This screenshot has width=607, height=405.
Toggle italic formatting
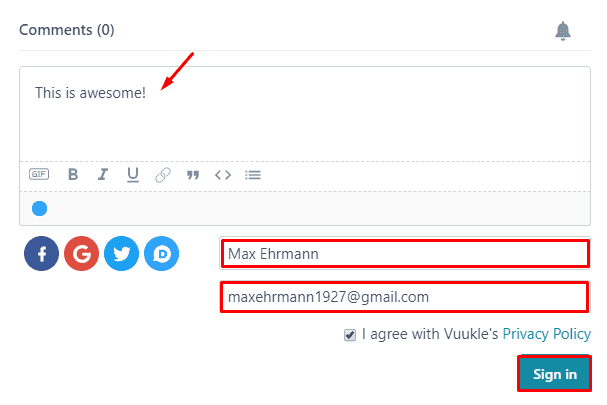102,174
